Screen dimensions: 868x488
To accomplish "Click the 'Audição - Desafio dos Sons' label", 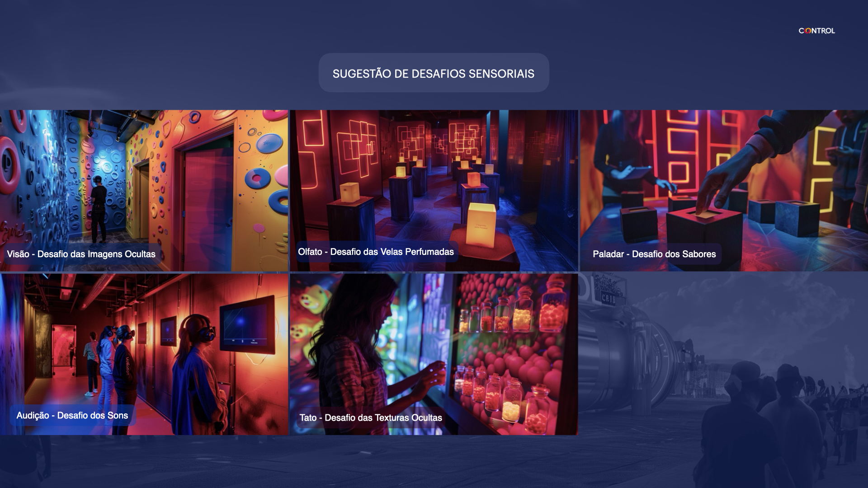I will (72, 415).
